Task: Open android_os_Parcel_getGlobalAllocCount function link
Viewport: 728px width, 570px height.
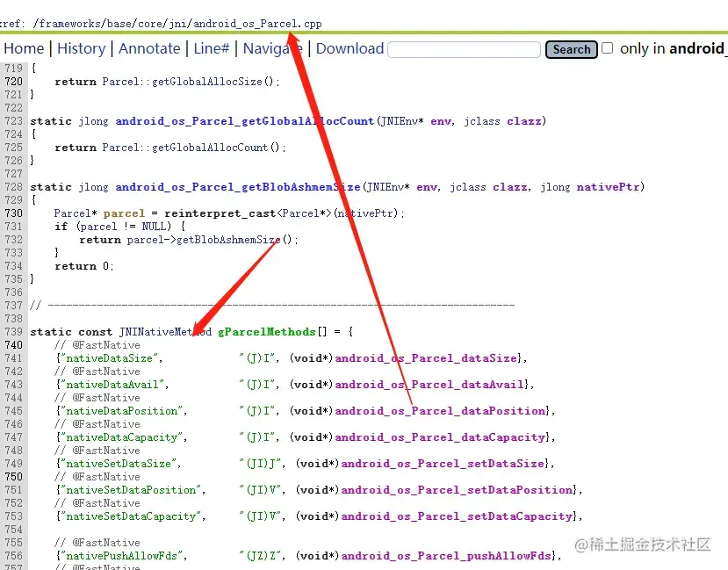Action: point(245,121)
